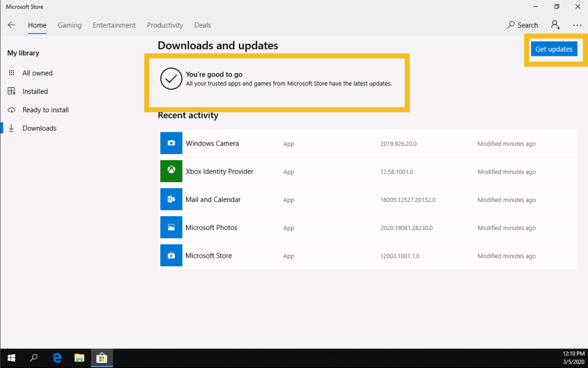Image resolution: width=588 pixels, height=368 pixels.
Task: Click the Downloads arrow icon in sidebar
Action: coord(11,128)
